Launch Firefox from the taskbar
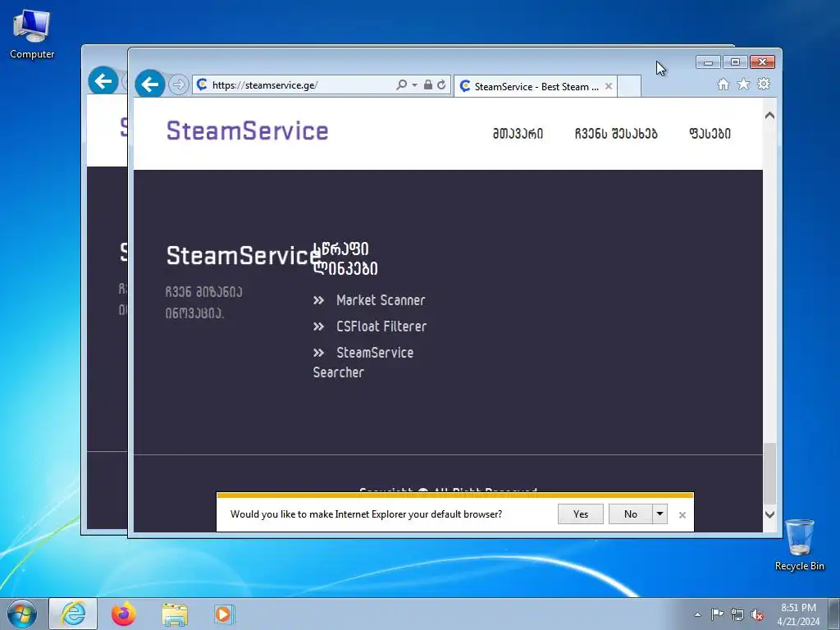The height and width of the screenshot is (630, 840). 124,614
